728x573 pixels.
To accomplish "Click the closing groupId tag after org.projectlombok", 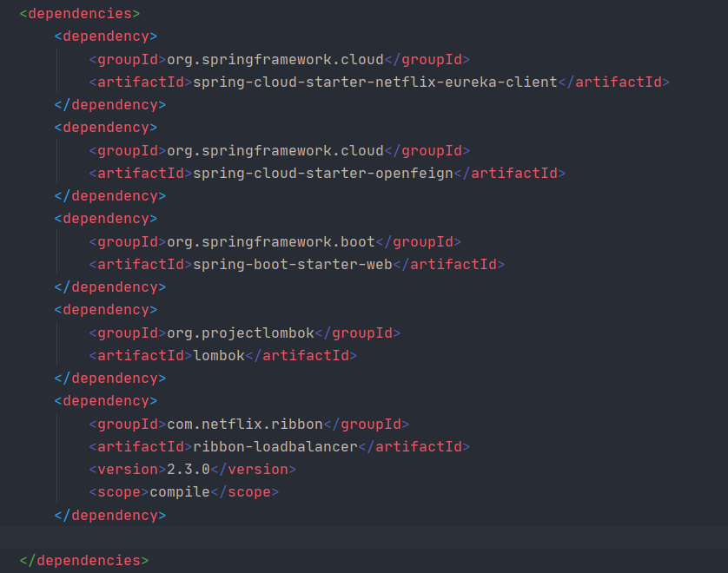I will point(358,333).
